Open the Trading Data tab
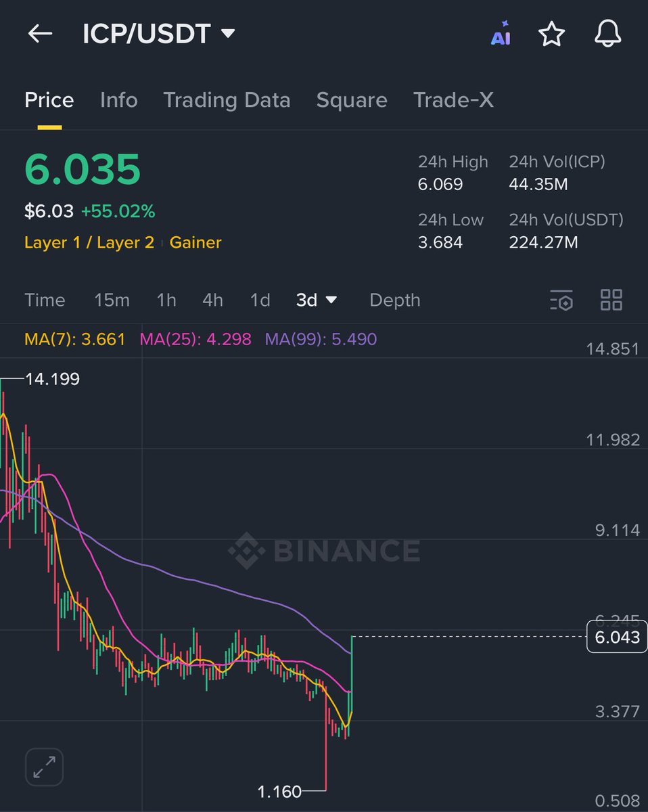 point(227,100)
